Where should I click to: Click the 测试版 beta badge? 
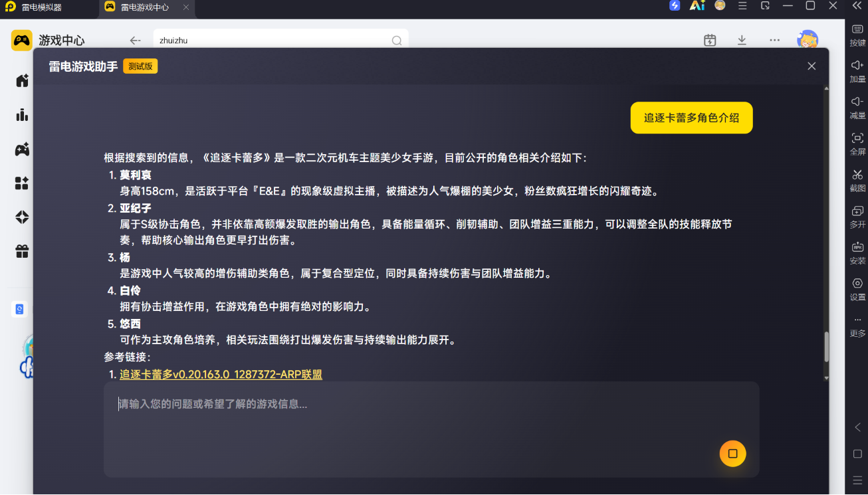pyautogui.click(x=140, y=66)
